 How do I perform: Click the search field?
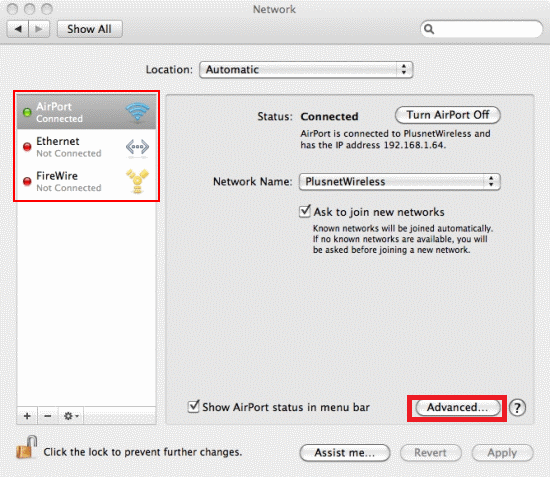(481, 29)
